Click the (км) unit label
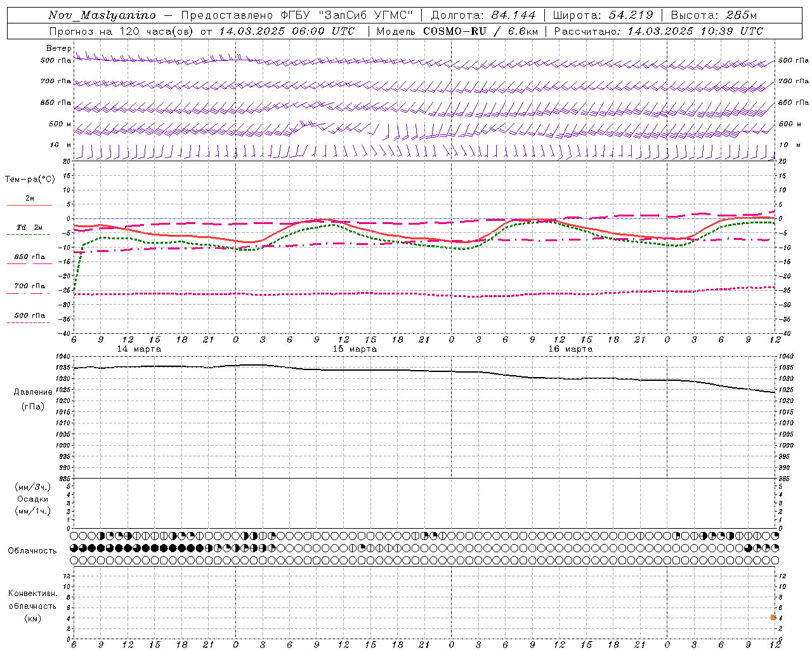This screenshot has height=650, width=812. [x=33, y=618]
